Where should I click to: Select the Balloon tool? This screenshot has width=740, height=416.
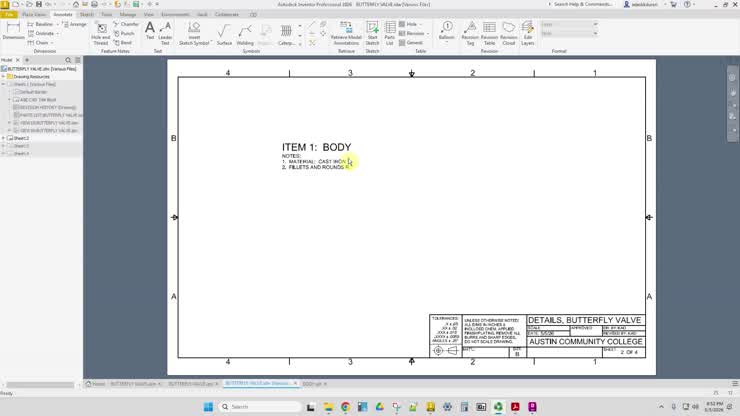click(x=446, y=30)
